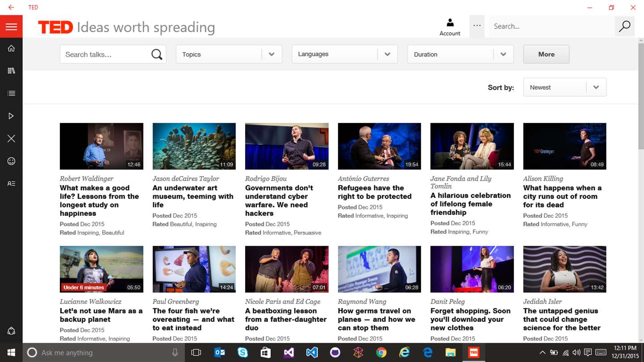Open Danit Peleg talk thumbnail
Image resolution: width=644 pixels, height=362 pixels.
(472, 269)
